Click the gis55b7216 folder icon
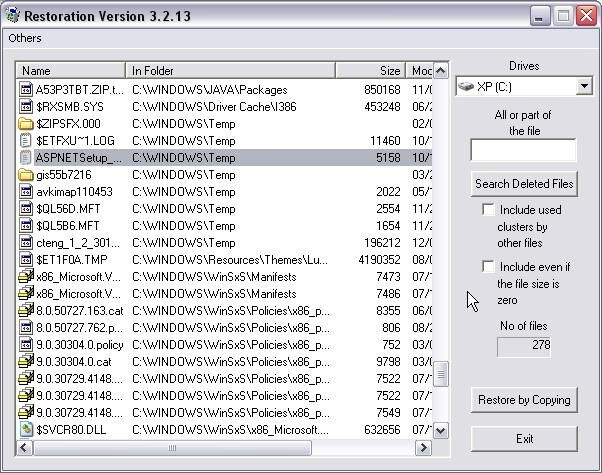The height and width of the screenshot is (473, 602). tap(27, 175)
